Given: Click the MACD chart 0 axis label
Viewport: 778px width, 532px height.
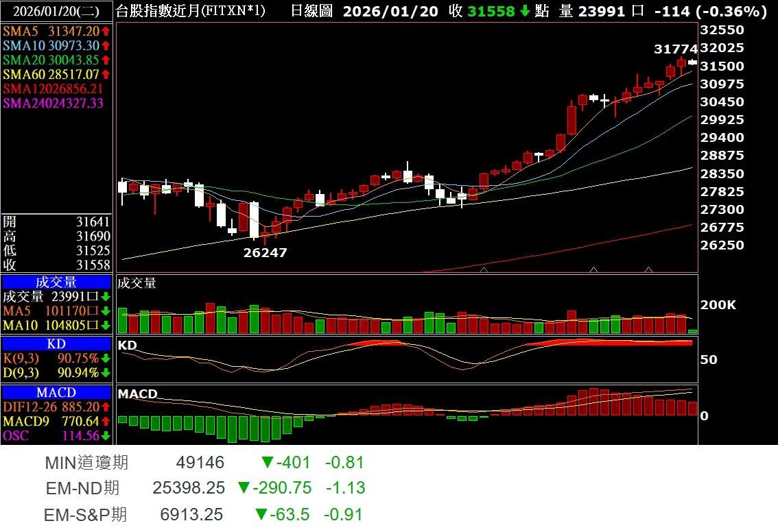Looking at the screenshot, I should (x=704, y=416).
